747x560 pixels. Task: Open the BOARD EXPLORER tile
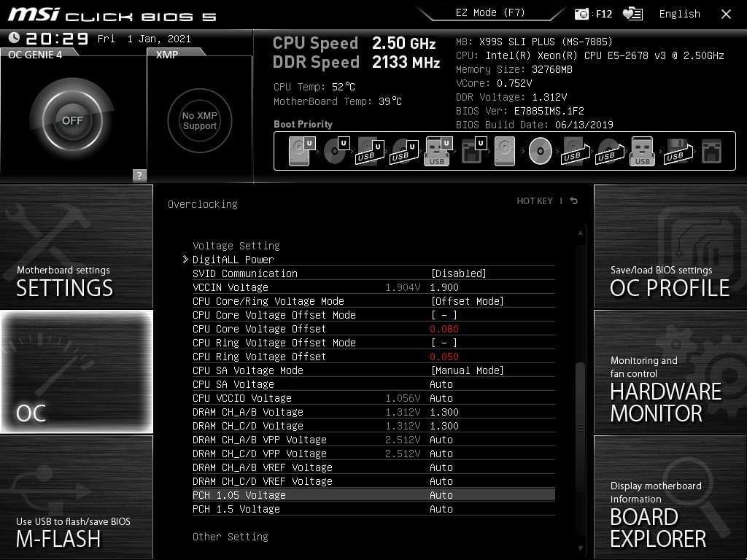pos(670,497)
